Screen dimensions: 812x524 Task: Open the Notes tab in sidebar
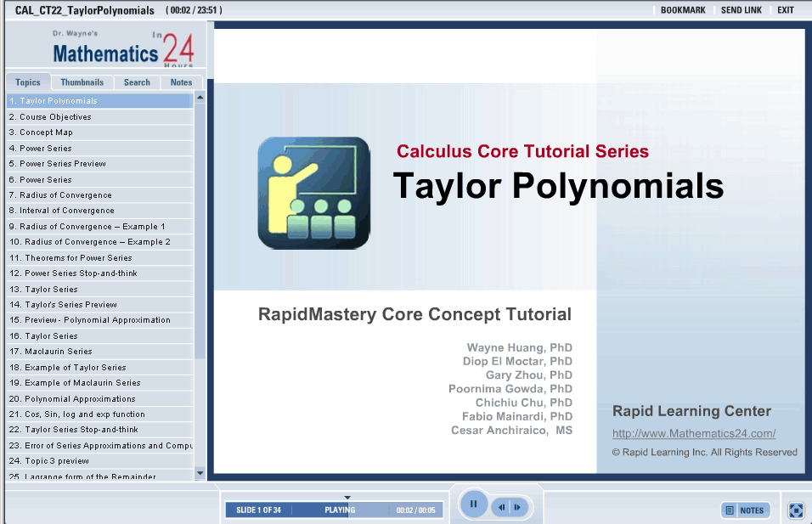click(181, 82)
